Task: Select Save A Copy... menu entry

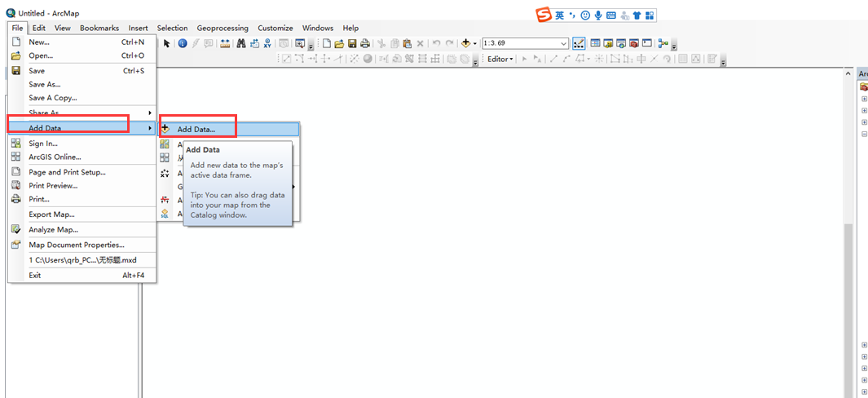Action: (82, 98)
